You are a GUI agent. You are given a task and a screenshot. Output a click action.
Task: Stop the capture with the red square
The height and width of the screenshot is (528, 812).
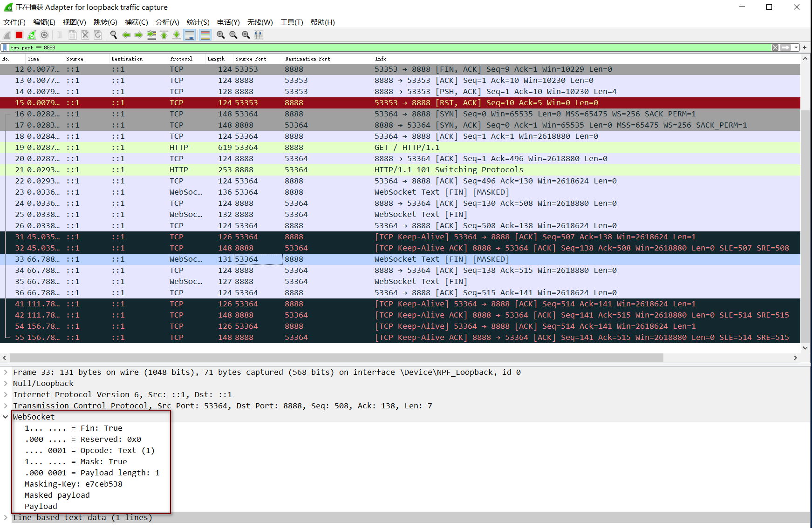coord(19,35)
